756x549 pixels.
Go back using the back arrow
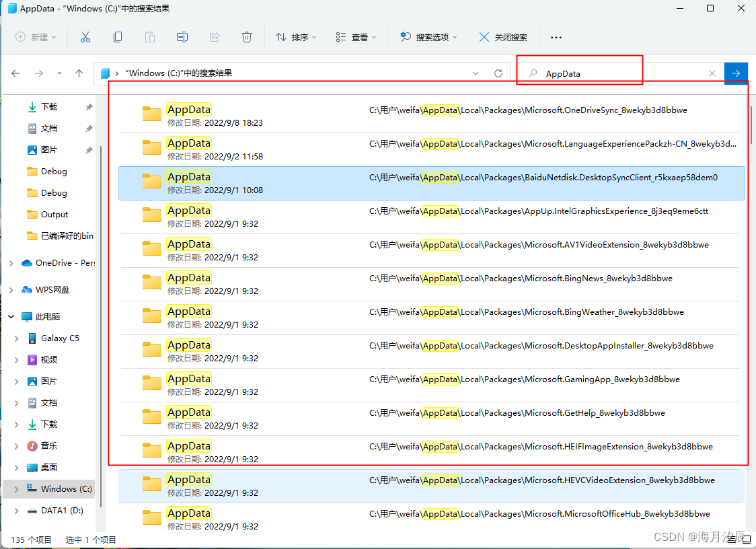point(15,73)
